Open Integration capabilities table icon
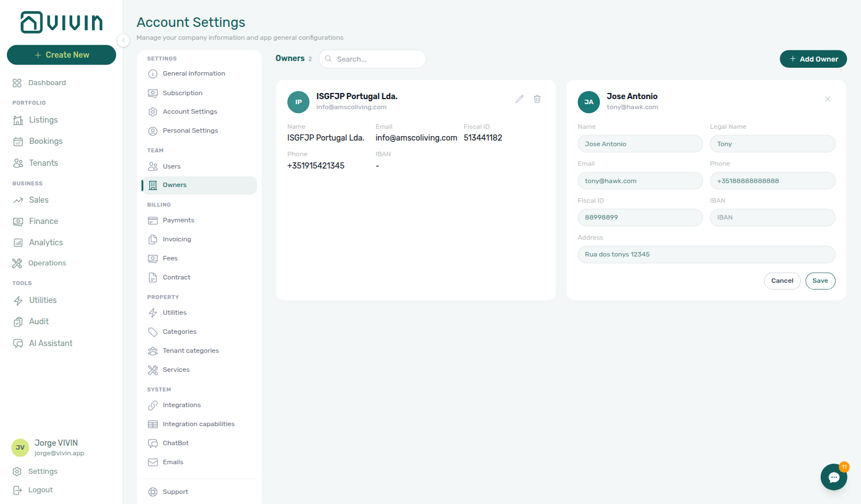 coord(152,424)
